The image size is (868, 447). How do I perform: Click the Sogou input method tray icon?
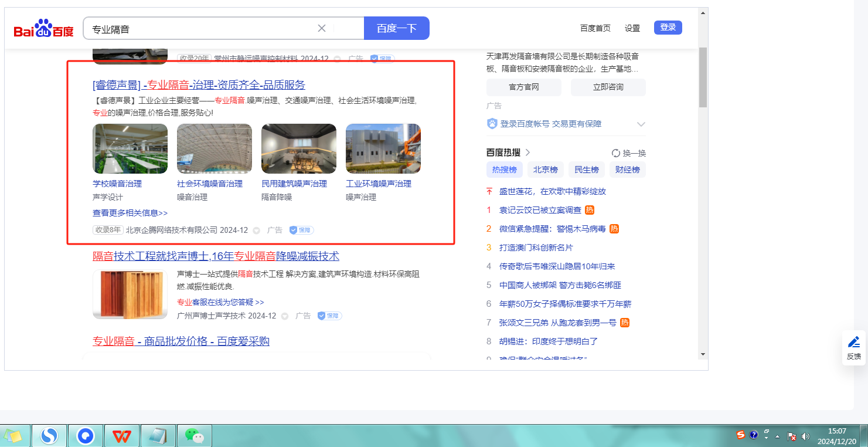[x=741, y=435]
